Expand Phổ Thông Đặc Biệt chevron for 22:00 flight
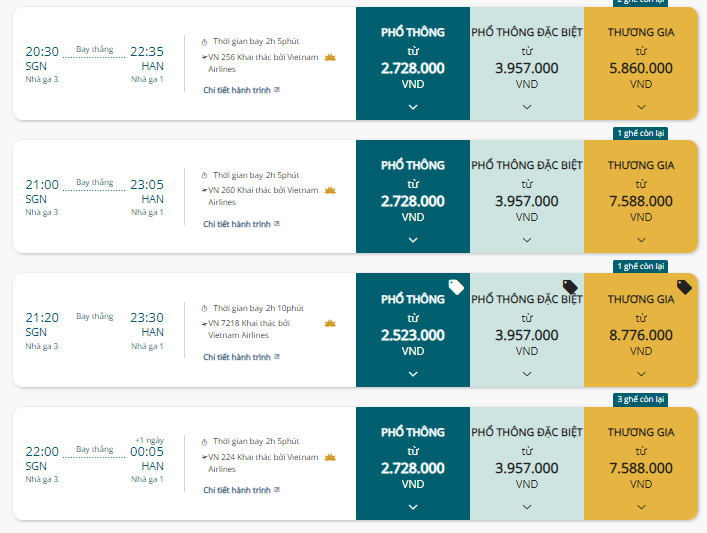 tap(527, 507)
